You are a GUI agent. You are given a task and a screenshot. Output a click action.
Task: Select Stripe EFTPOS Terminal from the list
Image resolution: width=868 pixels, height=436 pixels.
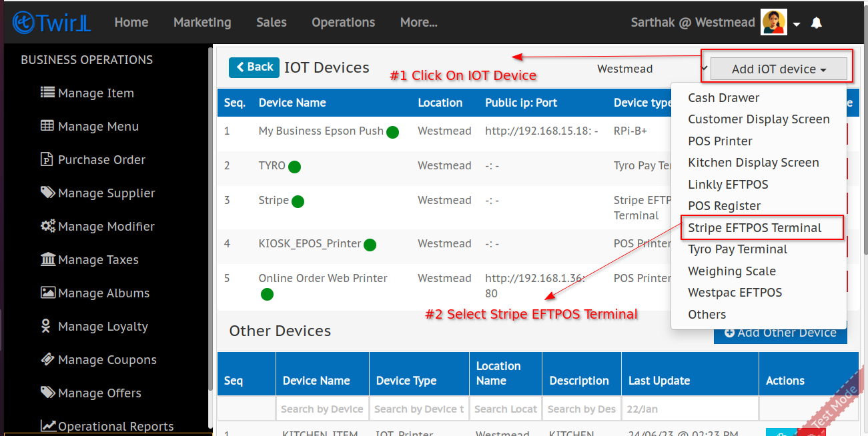[x=755, y=228]
